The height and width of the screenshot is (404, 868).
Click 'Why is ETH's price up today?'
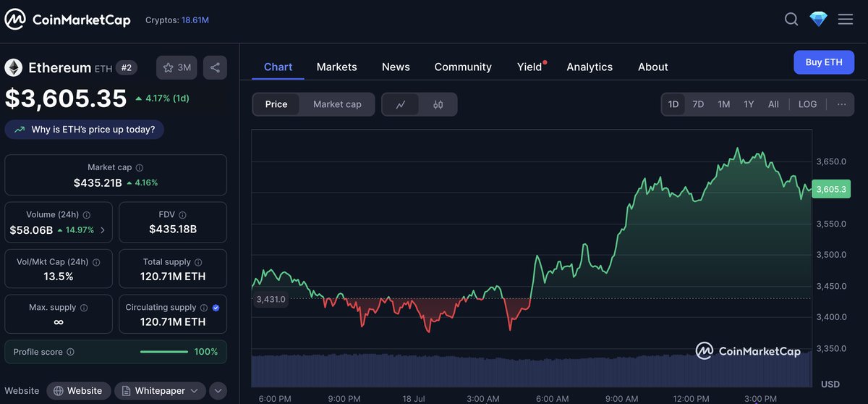85,130
